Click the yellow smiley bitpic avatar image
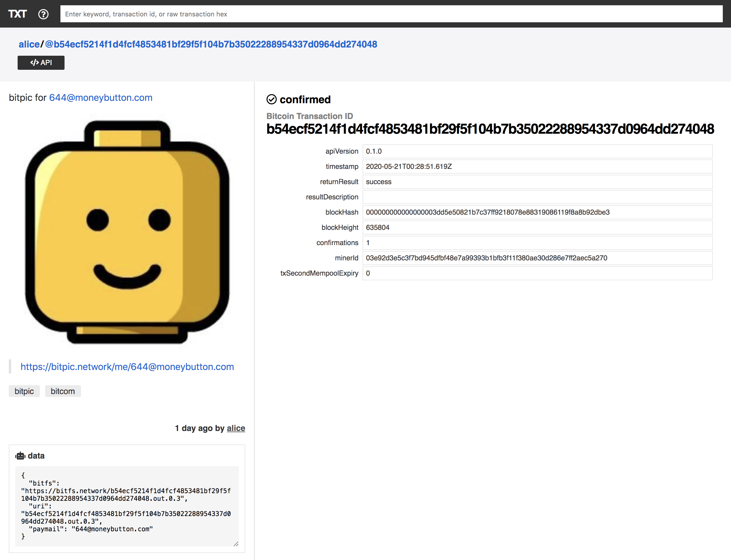The width and height of the screenshot is (731, 560). tap(127, 232)
